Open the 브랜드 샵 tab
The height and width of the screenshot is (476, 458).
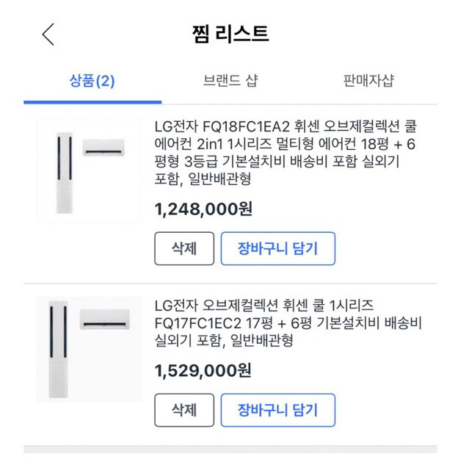point(230,81)
